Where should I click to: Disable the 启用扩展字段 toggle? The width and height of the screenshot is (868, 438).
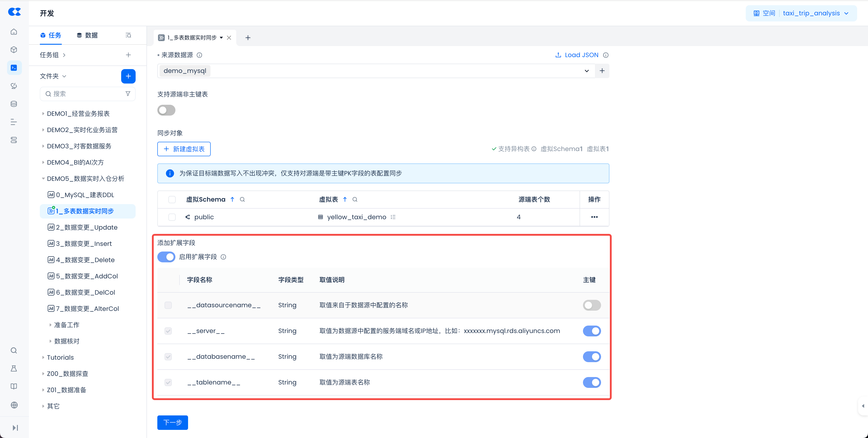[x=166, y=257]
